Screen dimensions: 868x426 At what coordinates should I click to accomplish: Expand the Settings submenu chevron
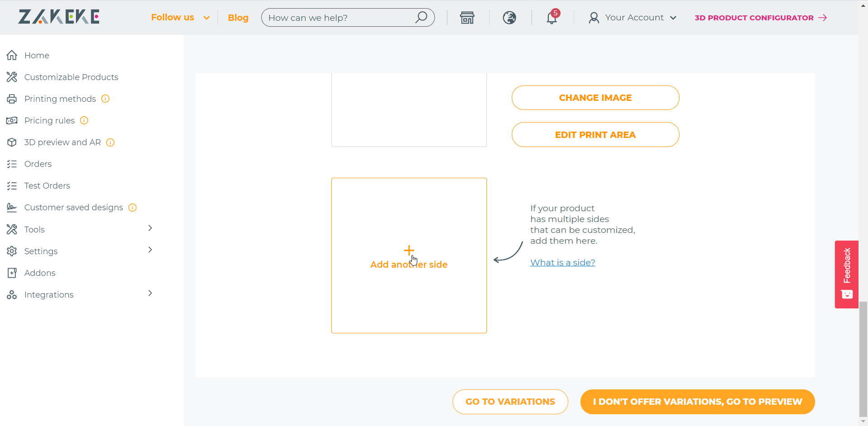pyautogui.click(x=150, y=250)
